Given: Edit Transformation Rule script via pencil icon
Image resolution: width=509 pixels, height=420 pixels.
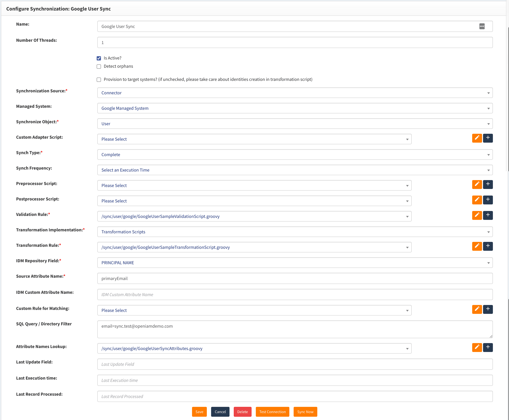Looking at the screenshot, I should pos(477,246).
